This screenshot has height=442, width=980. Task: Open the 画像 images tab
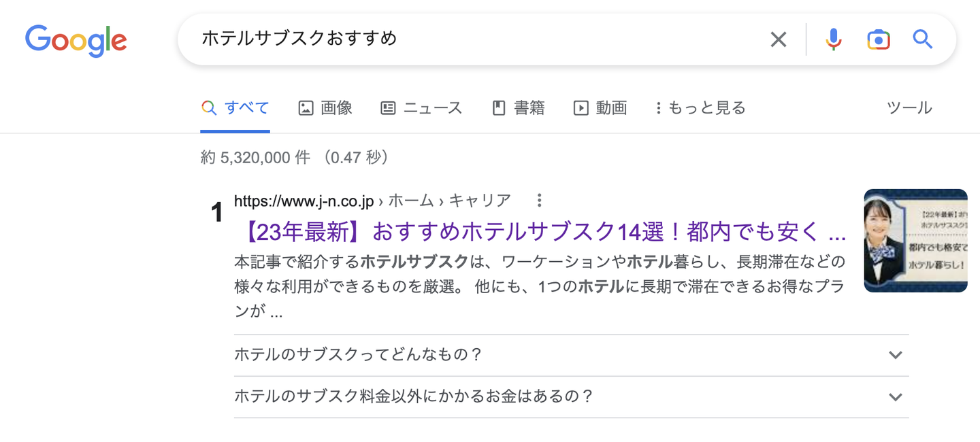pos(325,107)
